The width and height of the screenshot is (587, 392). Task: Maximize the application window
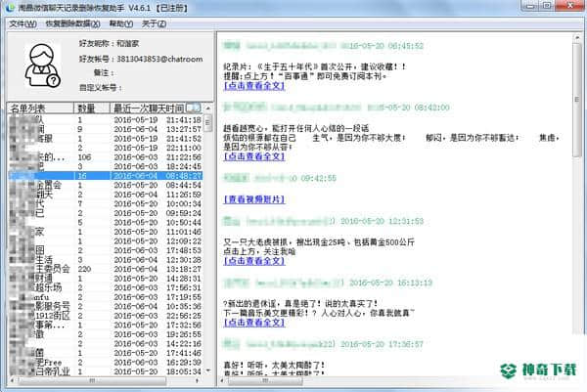coord(546,5)
